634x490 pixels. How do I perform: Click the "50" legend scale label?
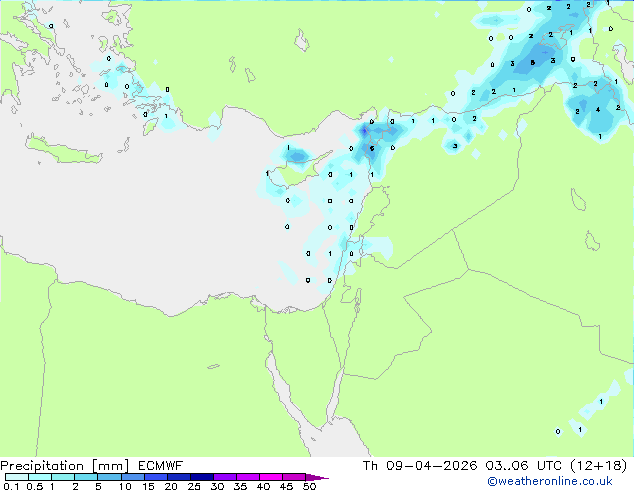click(309, 486)
